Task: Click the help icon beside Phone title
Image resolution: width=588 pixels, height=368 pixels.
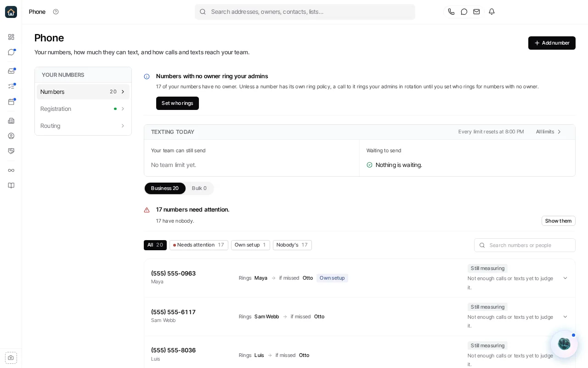Action: tap(56, 12)
